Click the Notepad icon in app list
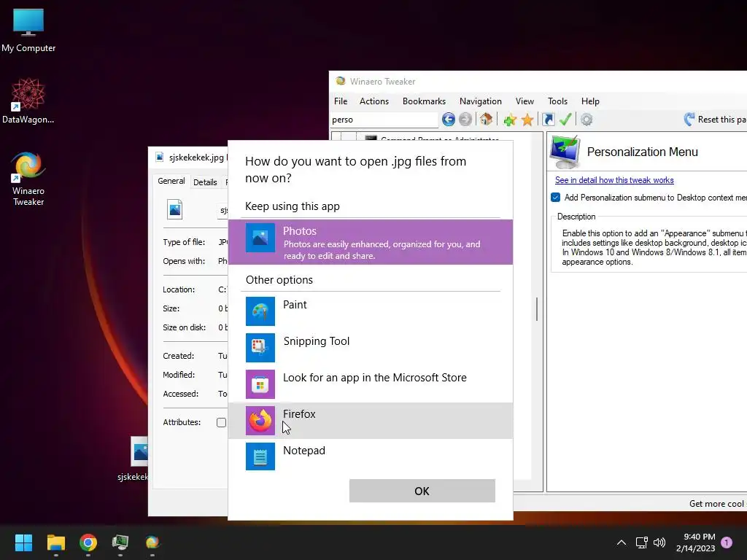The image size is (747, 560). 260,456
